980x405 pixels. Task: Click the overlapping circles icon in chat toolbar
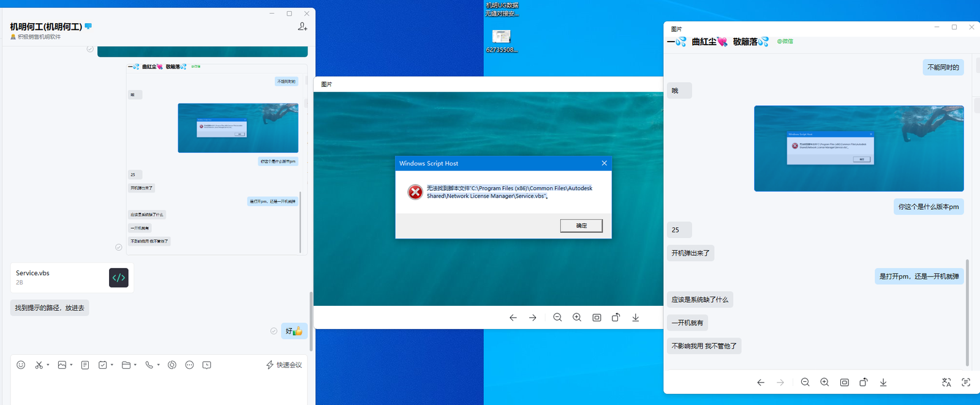point(172,365)
